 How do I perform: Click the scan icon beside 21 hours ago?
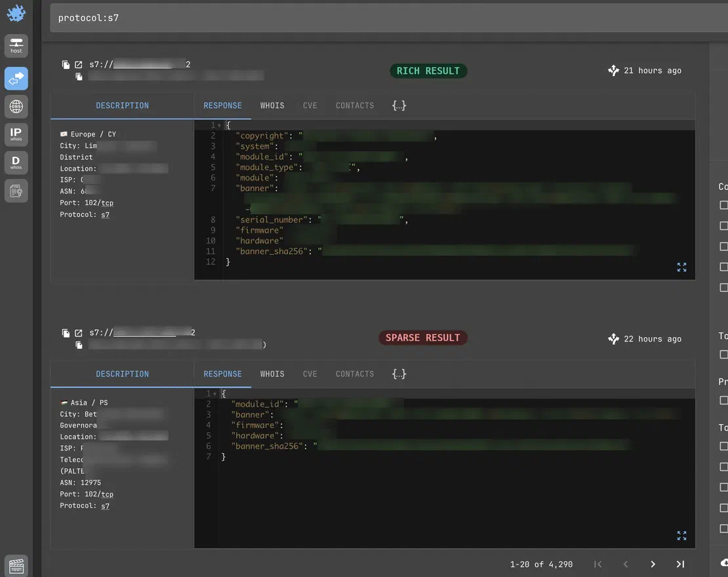click(x=613, y=71)
